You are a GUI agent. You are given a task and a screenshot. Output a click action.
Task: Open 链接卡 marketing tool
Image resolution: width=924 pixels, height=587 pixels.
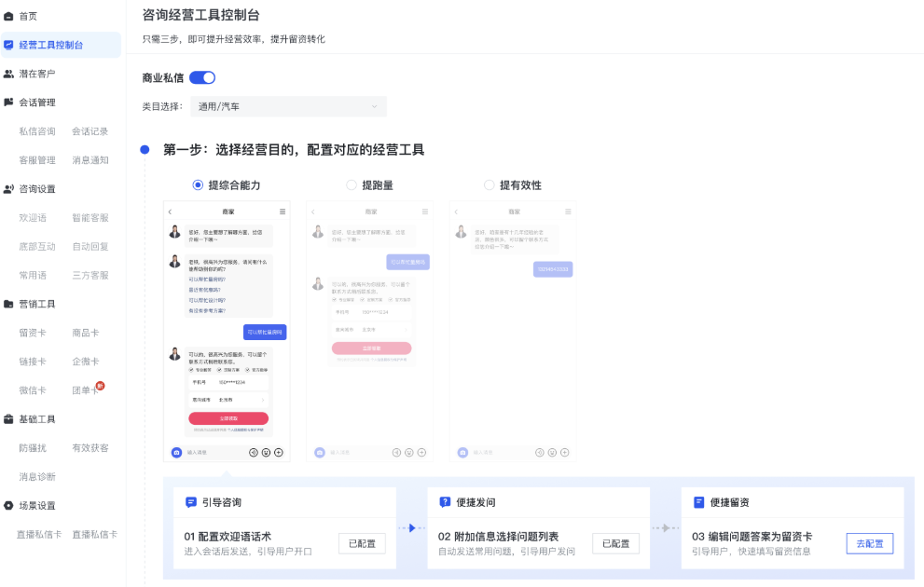pos(33,362)
